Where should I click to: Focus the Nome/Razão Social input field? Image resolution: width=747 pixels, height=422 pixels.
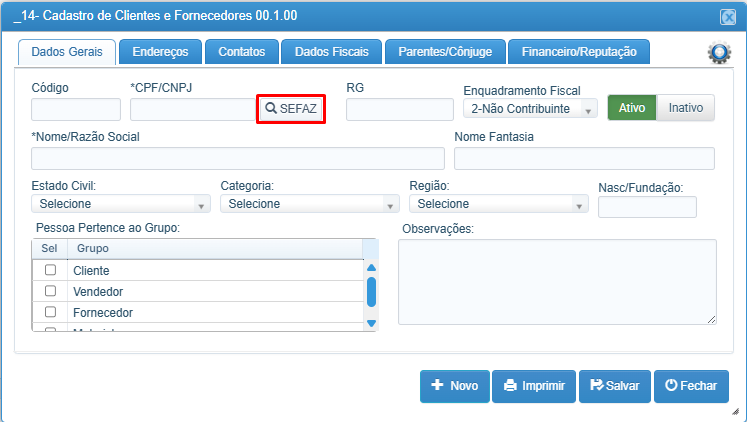[238, 158]
